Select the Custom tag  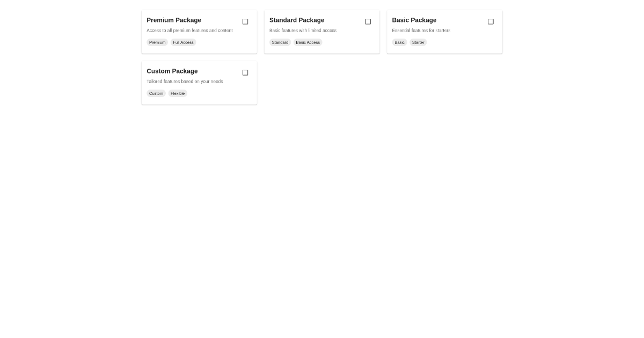[x=156, y=93]
